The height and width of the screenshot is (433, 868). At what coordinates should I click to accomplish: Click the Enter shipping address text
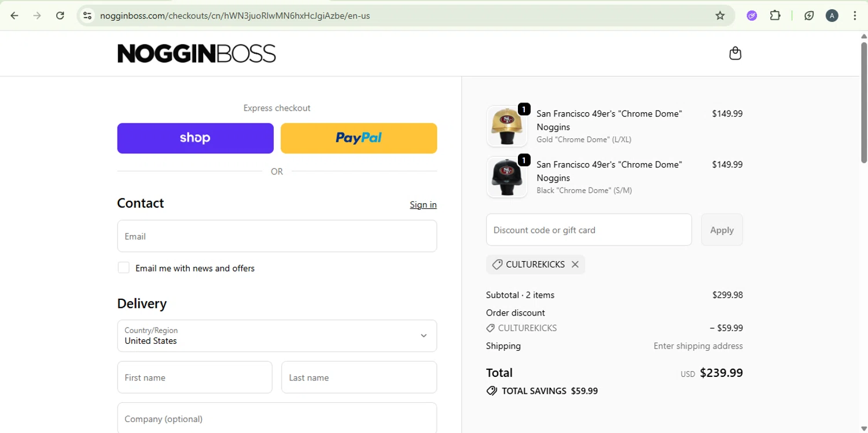tap(698, 346)
